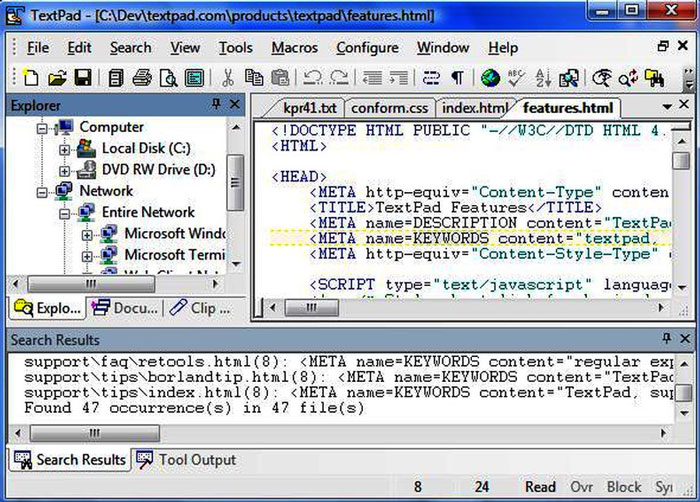Screen dimensions: 700x502
Task: Toggle Read-only mode in status bar
Action: tap(540, 486)
